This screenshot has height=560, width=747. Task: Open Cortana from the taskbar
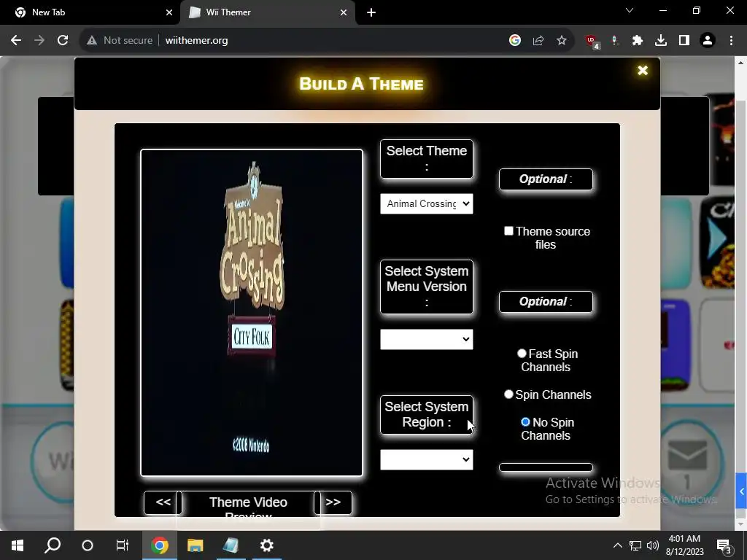point(88,545)
